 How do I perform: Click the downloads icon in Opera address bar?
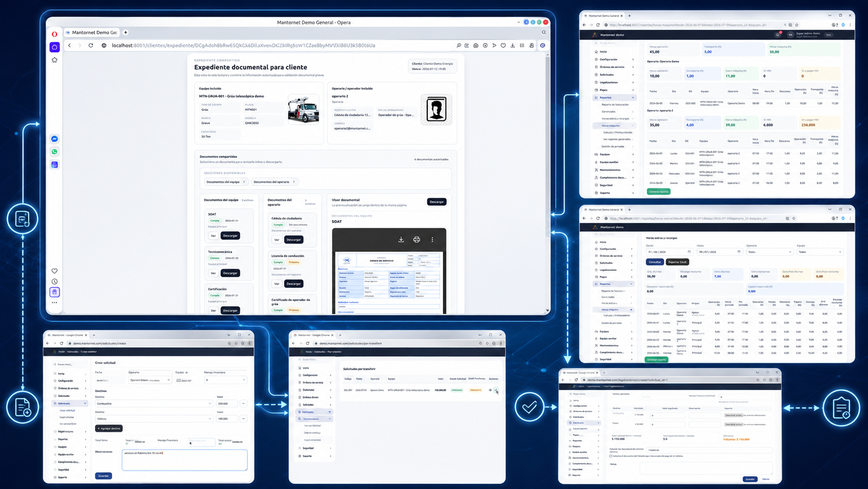[x=512, y=45]
